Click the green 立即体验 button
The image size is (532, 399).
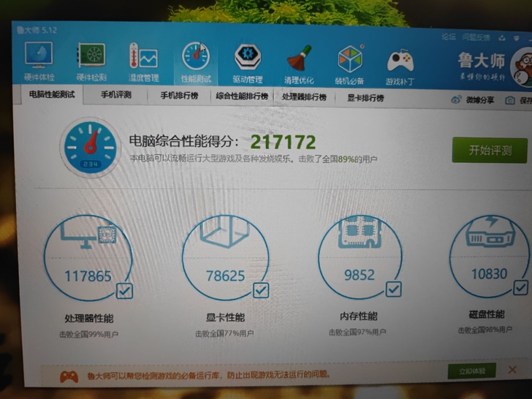tap(471, 371)
